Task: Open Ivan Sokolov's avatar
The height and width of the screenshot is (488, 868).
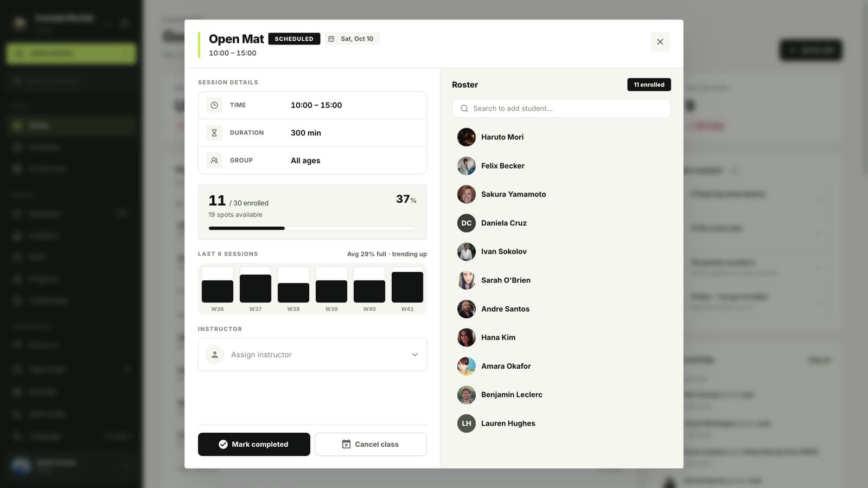Action: [x=467, y=252]
